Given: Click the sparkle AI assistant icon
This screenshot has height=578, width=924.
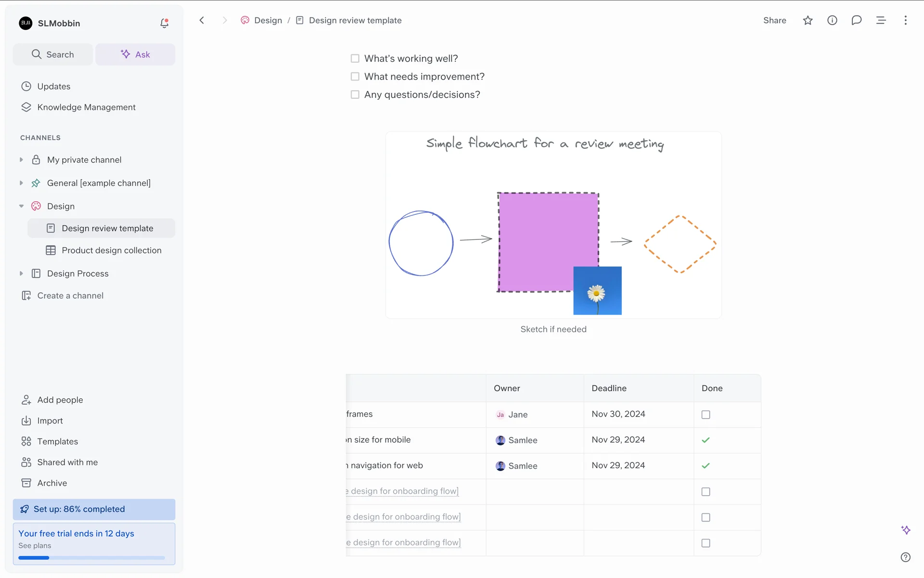Looking at the screenshot, I should pos(906,530).
